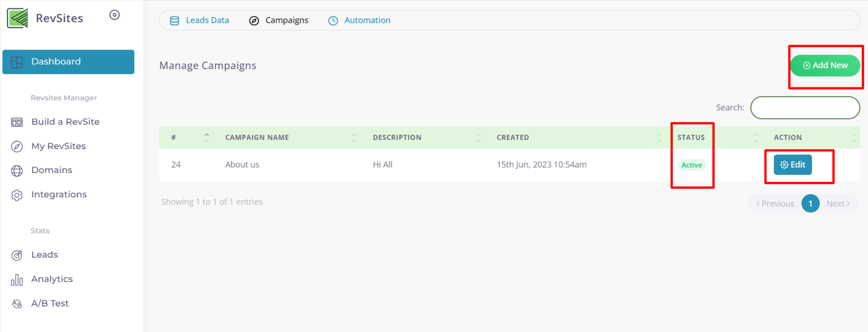Screen dimensions: 868x332
Task: Click the Build a RevSite icon
Action: pos(17,122)
